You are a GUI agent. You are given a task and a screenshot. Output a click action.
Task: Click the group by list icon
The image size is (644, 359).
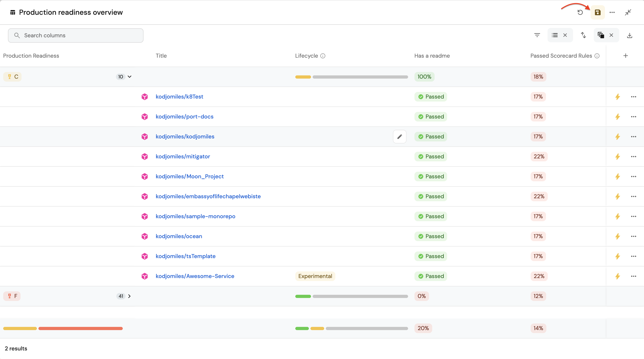click(x=555, y=35)
